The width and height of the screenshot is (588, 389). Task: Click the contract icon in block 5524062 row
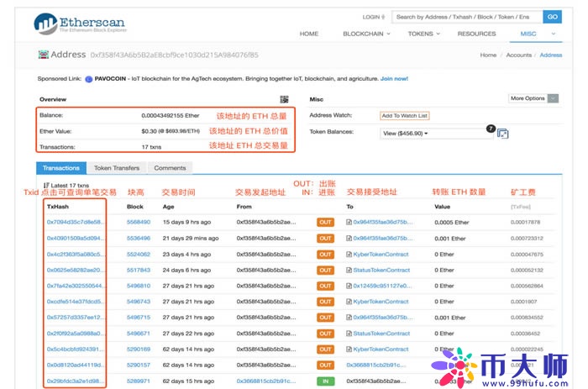pyautogui.click(x=349, y=255)
